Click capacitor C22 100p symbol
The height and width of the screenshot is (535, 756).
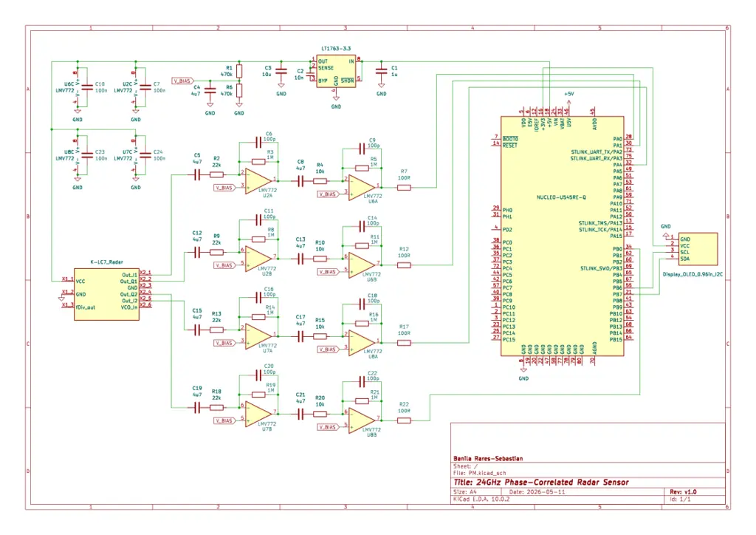362,382
